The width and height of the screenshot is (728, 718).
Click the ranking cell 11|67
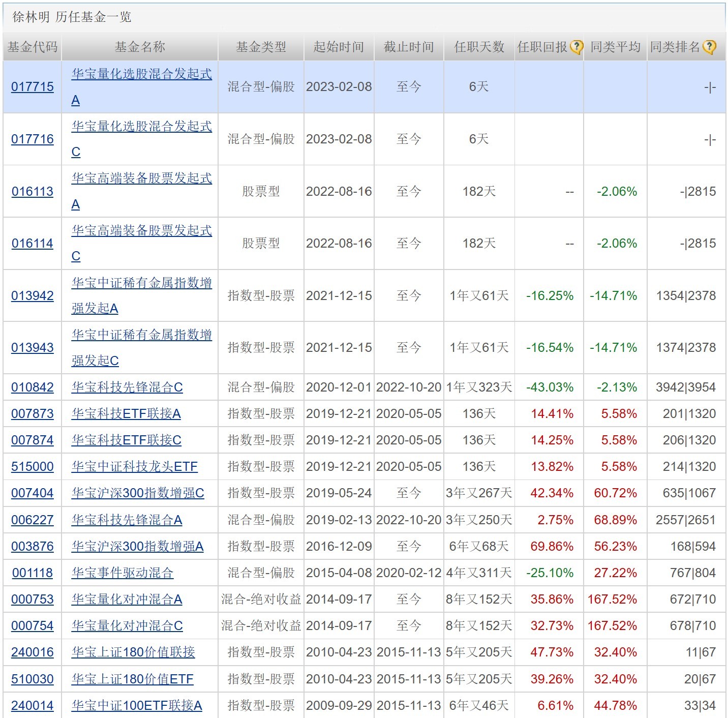click(x=701, y=652)
